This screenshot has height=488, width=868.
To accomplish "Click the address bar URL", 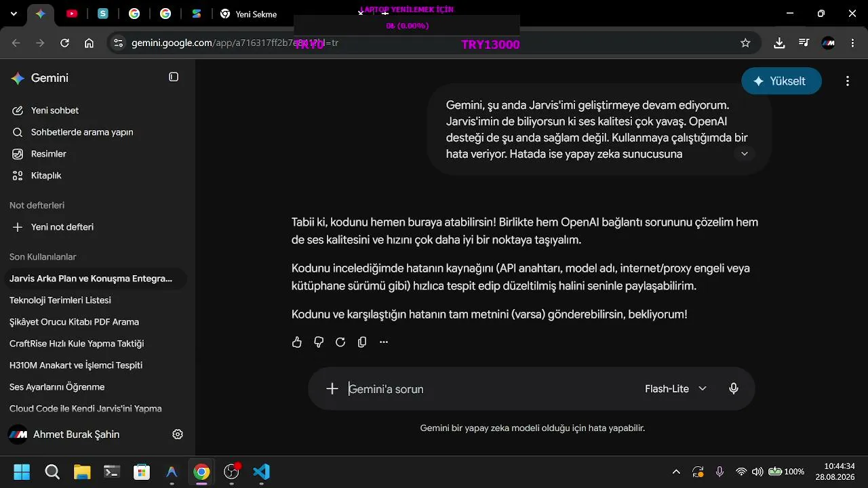I will click(235, 43).
